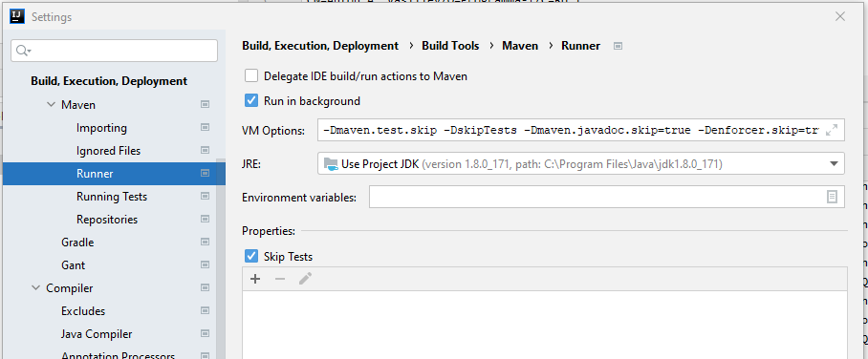The width and height of the screenshot is (868, 359).
Task: Open the JRE Use Project JDK dropdown
Action: click(x=580, y=163)
